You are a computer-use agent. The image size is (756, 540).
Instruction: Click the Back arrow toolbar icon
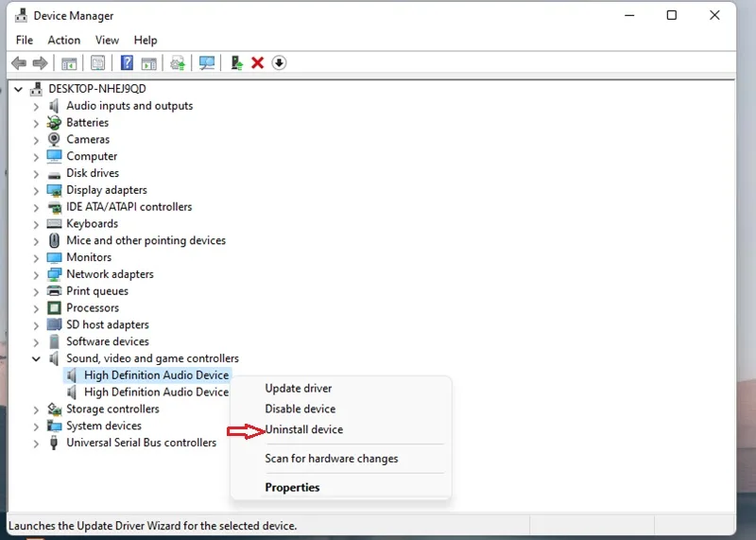click(x=19, y=62)
